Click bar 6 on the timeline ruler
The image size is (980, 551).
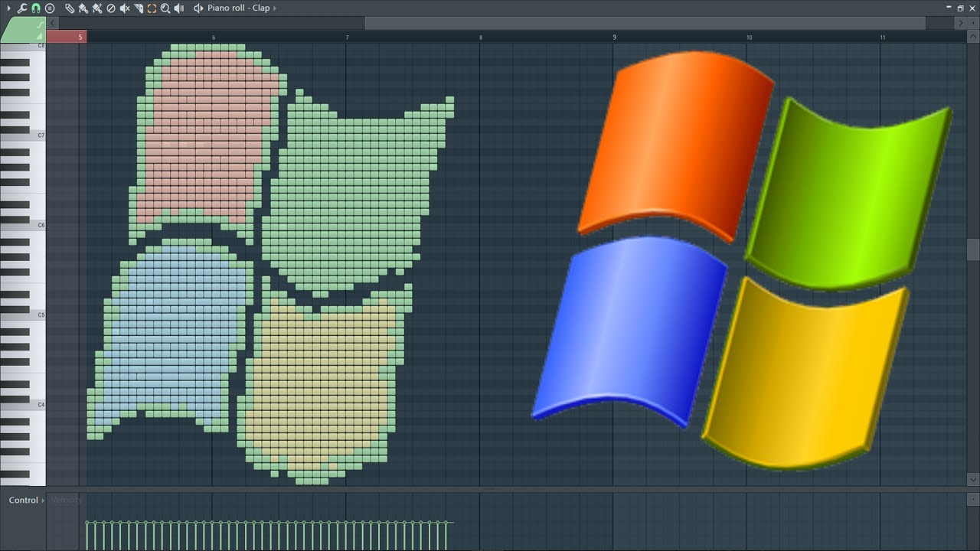[214, 37]
